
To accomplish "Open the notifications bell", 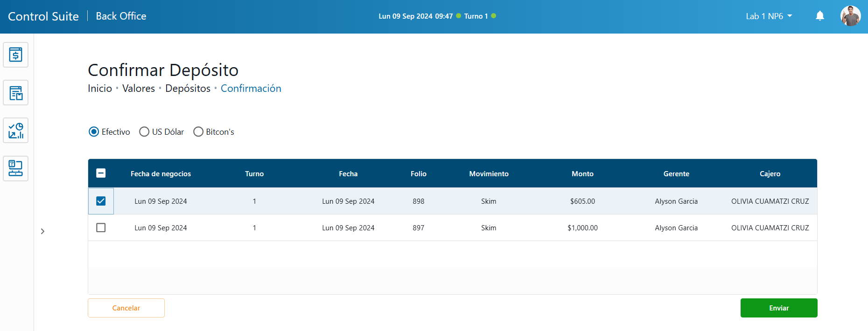I will click(819, 16).
